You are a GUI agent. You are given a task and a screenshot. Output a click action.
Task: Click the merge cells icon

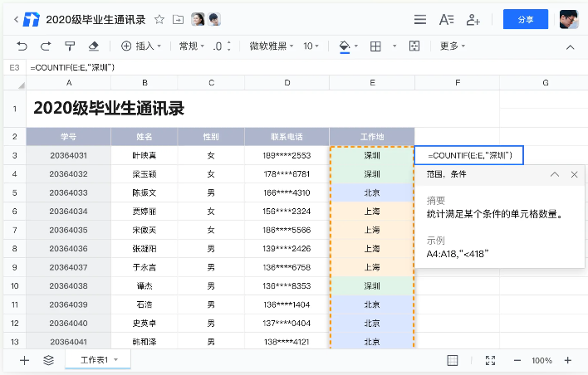(x=414, y=46)
